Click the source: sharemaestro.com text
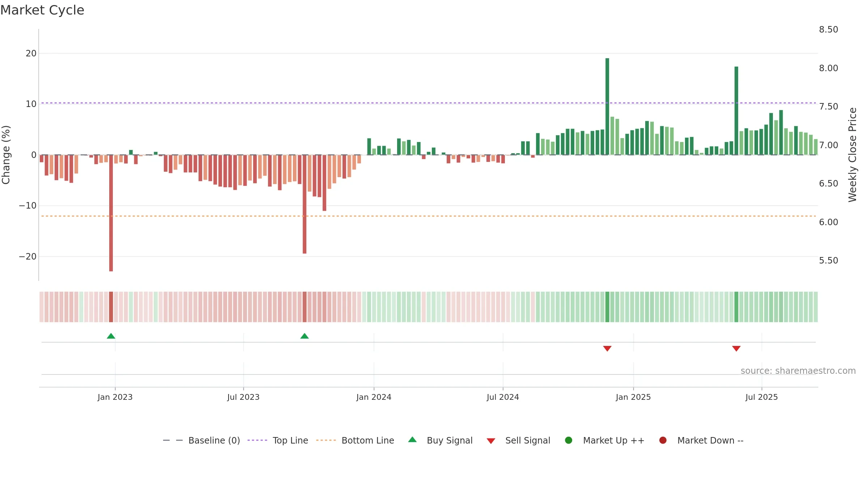Viewport: 868px width, 488px height. click(x=798, y=371)
